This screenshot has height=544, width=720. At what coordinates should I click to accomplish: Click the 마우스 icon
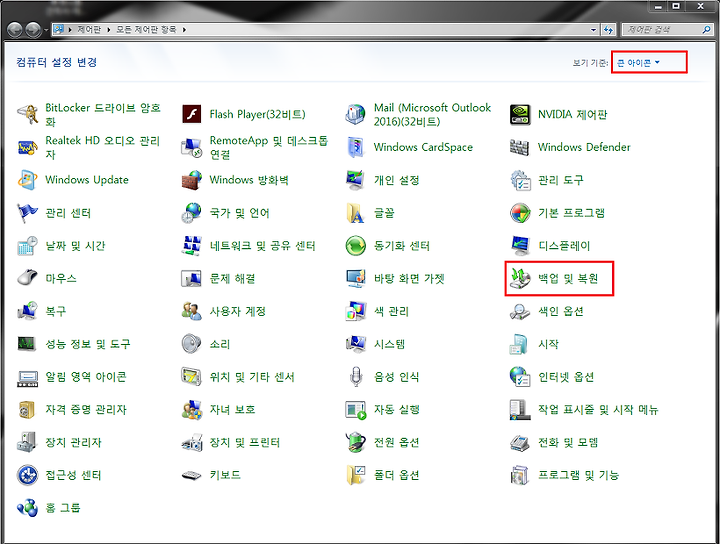(x=28, y=278)
